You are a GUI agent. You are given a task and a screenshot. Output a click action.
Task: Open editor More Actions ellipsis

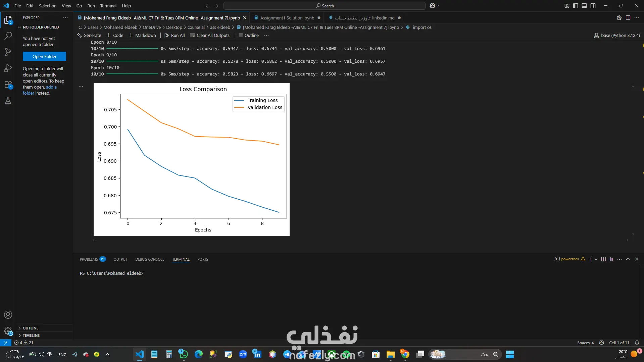click(637, 18)
